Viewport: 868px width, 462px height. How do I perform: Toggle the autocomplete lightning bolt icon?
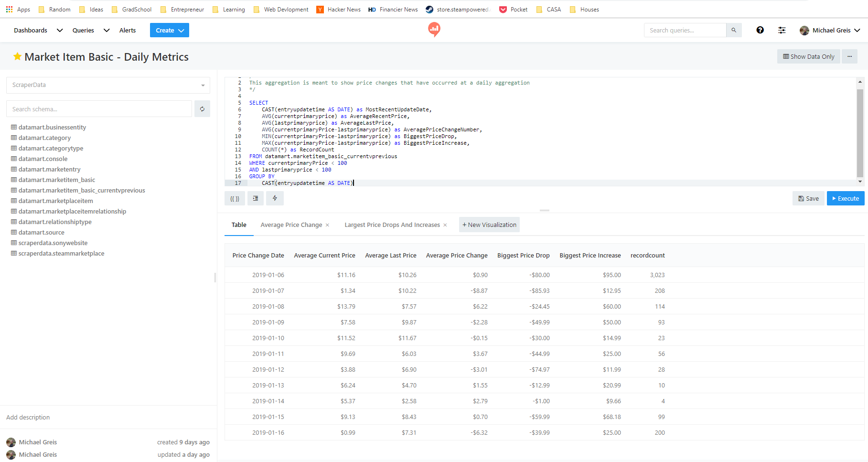click(275, 198)
